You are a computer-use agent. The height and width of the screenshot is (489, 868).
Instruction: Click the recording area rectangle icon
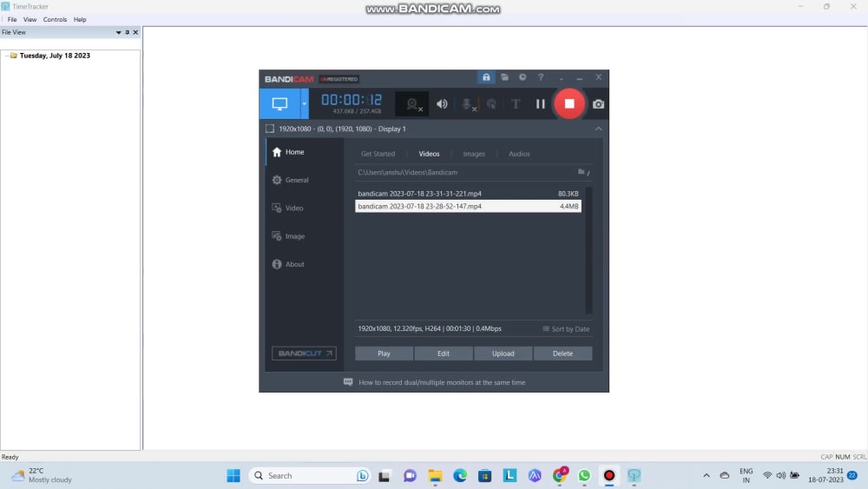tap(270, 129)
